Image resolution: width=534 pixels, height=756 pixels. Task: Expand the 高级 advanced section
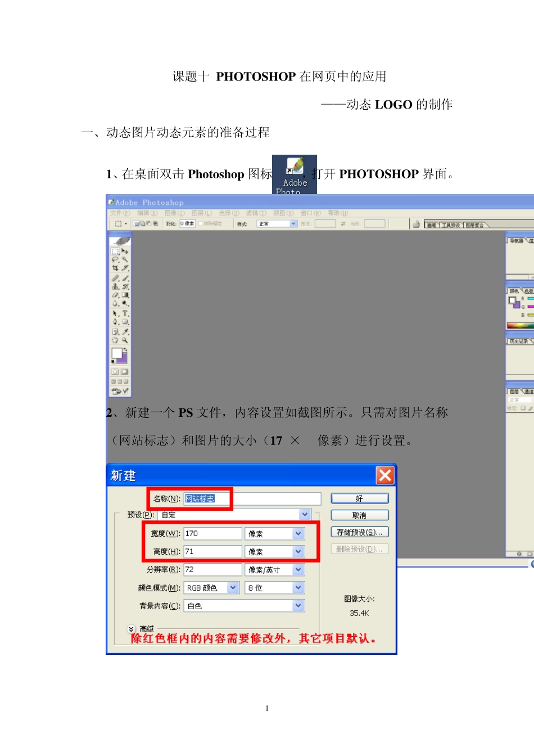131,629
